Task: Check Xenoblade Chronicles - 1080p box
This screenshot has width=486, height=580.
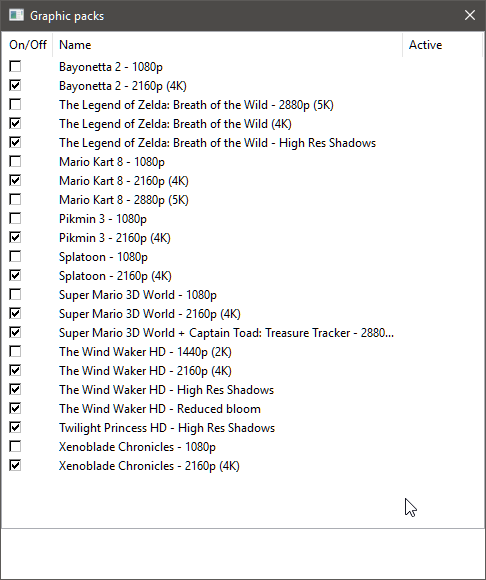Action: 15,446
